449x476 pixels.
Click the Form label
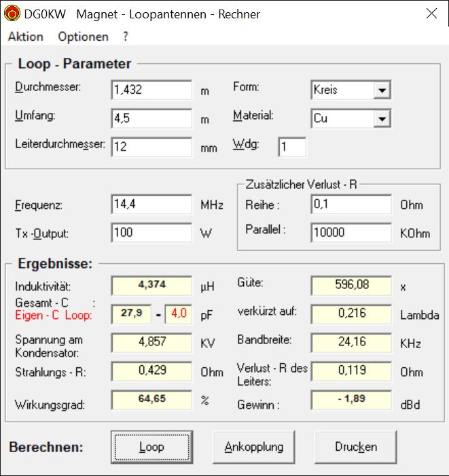(246, 87)
